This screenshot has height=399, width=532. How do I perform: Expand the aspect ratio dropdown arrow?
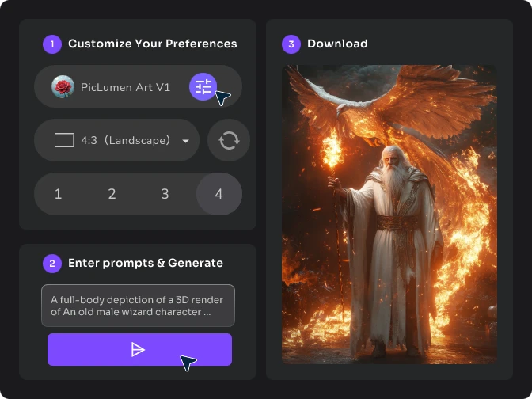(185, 141)
